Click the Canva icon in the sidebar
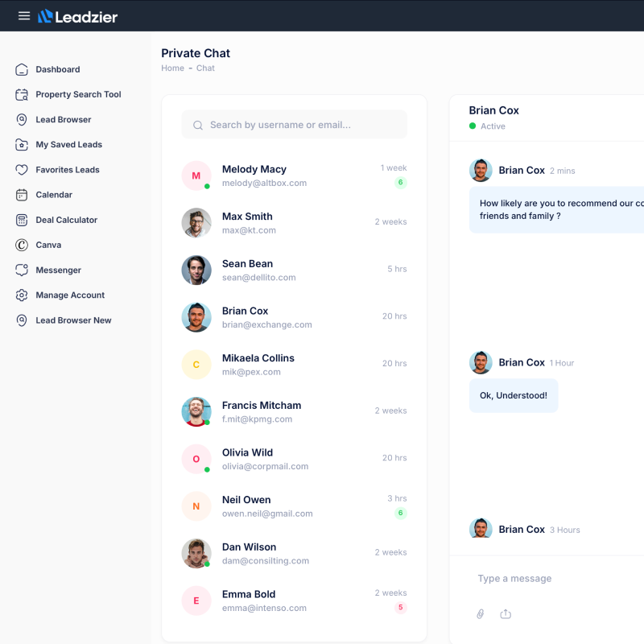The image size is (644, 644). tap(22, 245)
